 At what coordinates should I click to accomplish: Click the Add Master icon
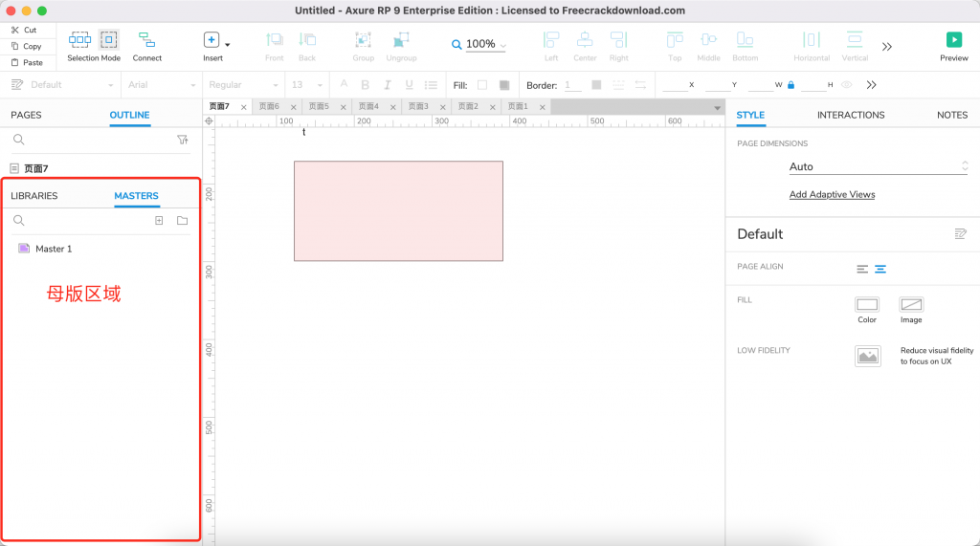click(159, 221)
